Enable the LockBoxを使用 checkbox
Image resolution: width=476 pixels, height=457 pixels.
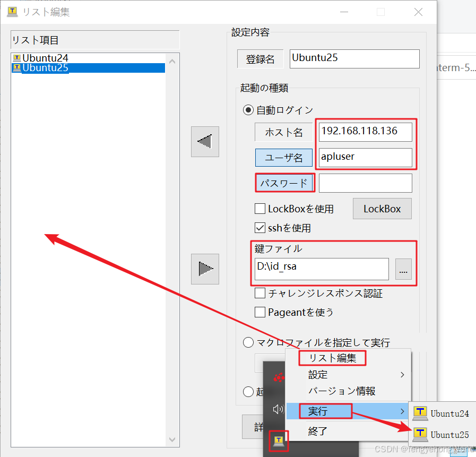pos(260,209)
